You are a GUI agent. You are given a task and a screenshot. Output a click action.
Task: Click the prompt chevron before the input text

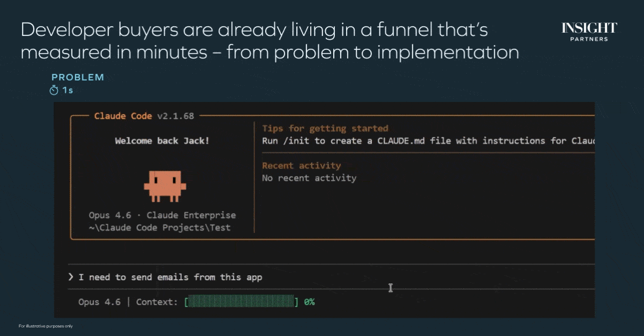click(x=71, y=277)
